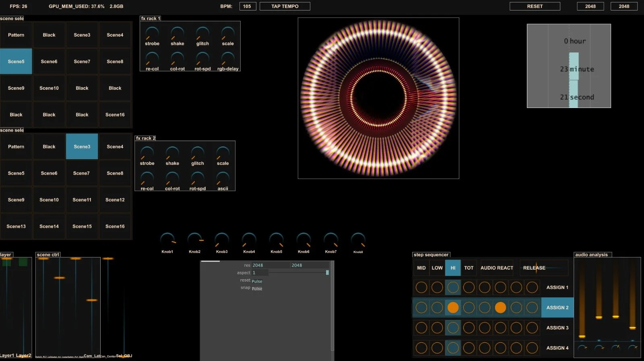Click the BPM value field
Screen dimensions: 644x361
coord(247,6)
